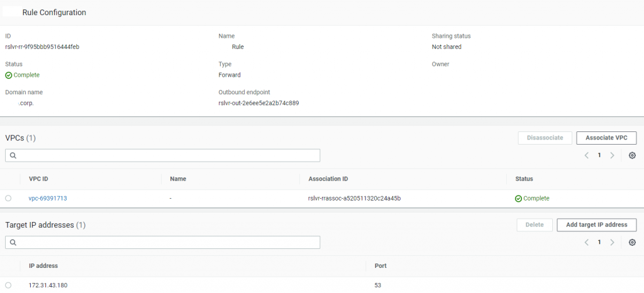Click Add target IP address button

[596, 224]
